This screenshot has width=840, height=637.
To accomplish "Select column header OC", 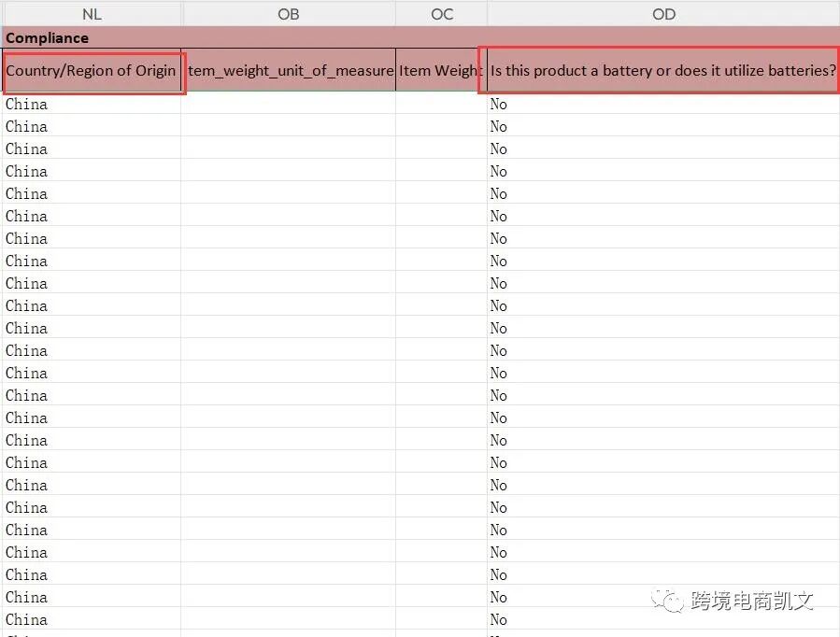I will point(441,14).
